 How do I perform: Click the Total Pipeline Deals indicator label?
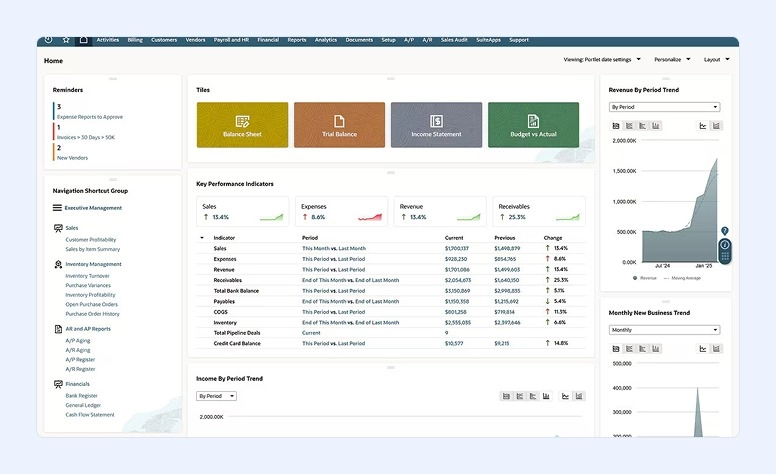tap(237, 333)
